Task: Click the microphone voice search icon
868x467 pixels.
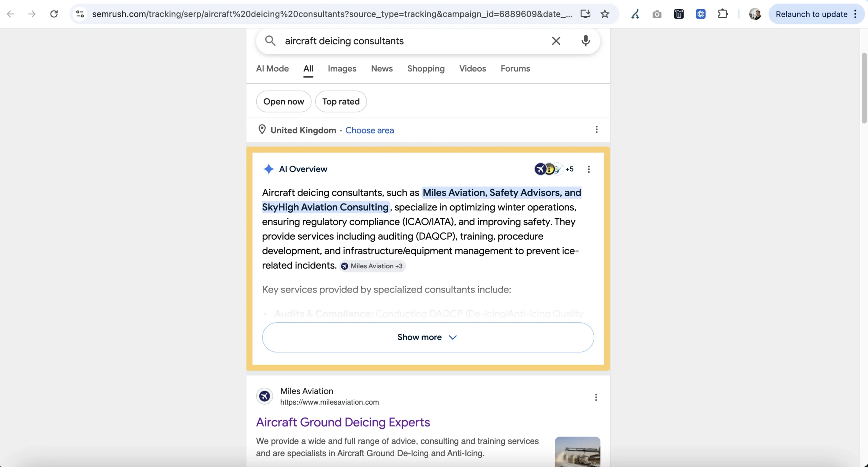Action: (x=586, y=41)
